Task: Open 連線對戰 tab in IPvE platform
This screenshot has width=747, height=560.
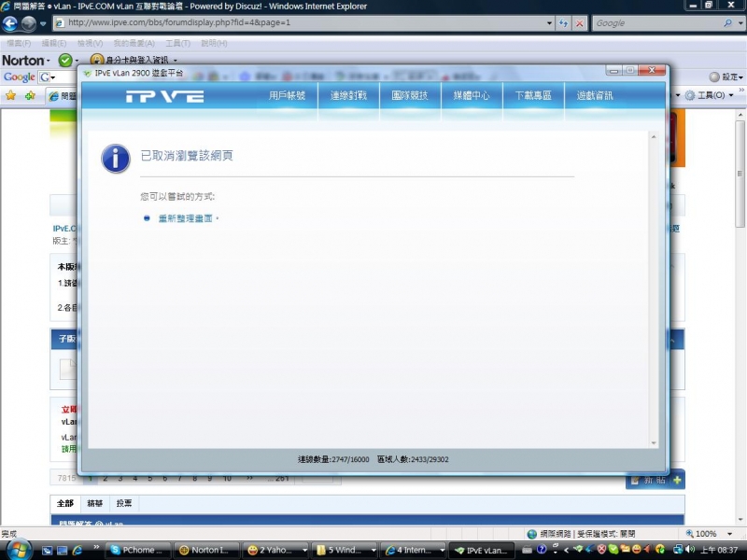Action: (348, 95)
